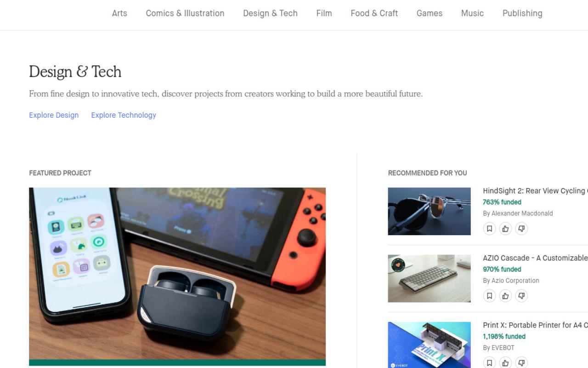Open the Print X project title

(535, 325)
